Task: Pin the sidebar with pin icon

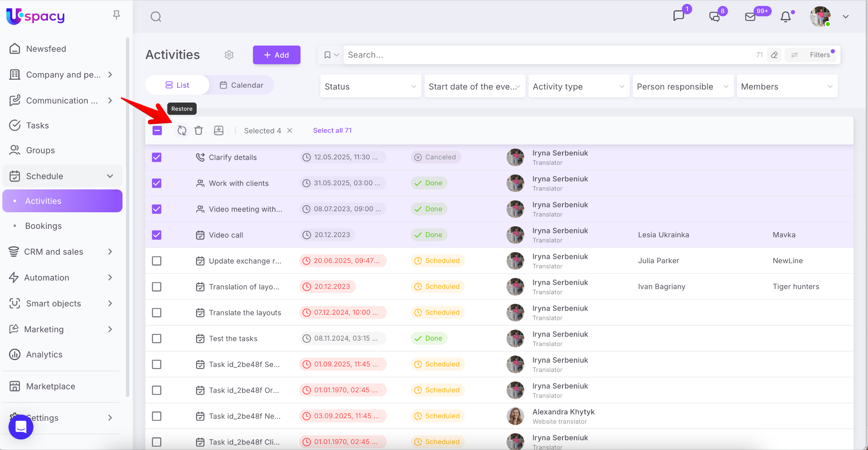Action: click(x=117, y=15)
